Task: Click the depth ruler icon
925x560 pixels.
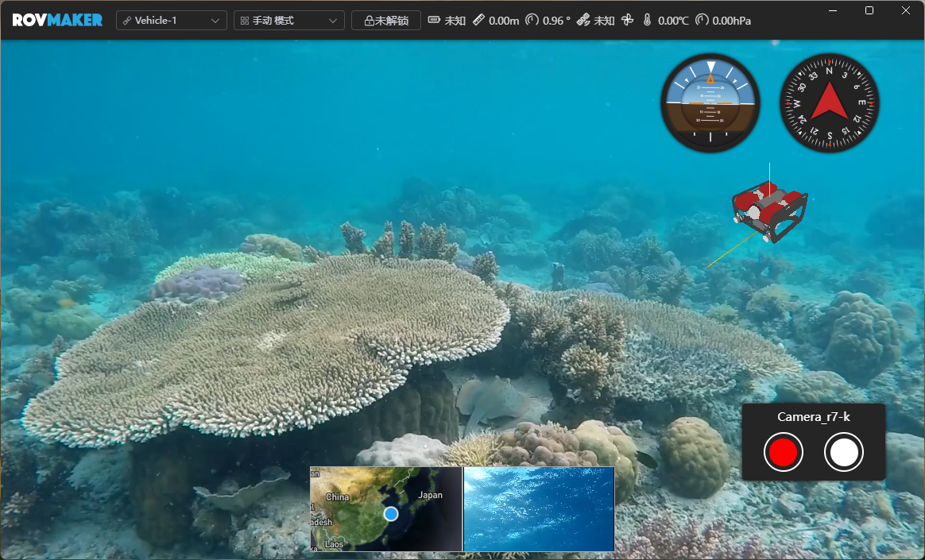Action: pos(478,21)
